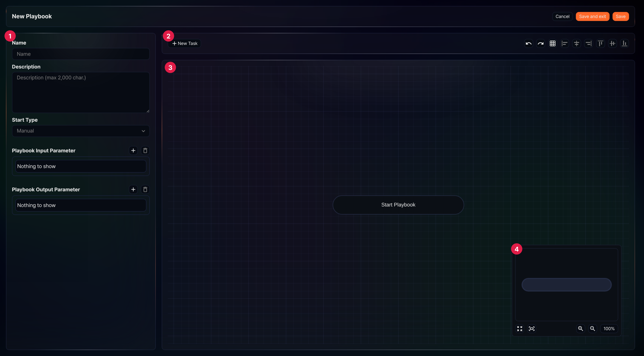
Task: Align selected tasks to the left edge
Action: coord(565,44)
